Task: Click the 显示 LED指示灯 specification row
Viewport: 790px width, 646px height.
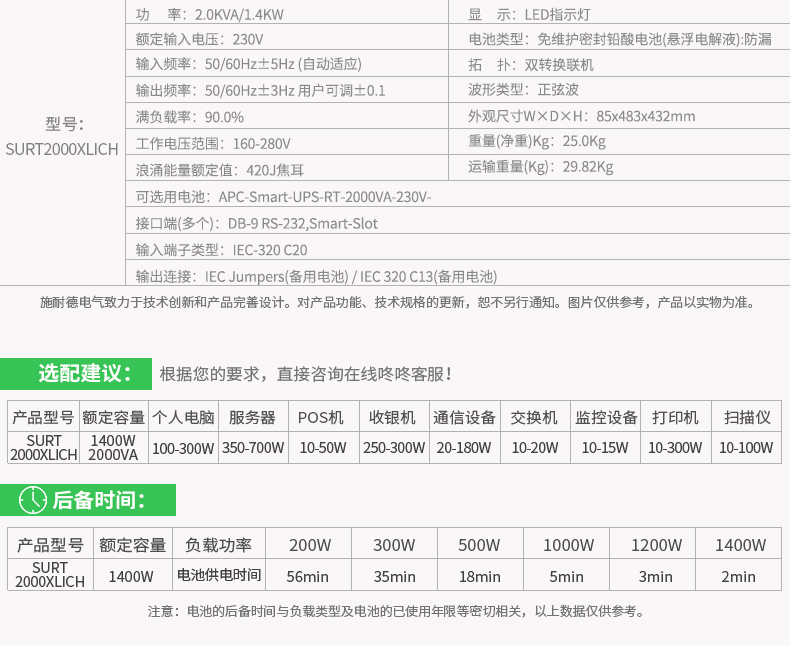Action: tap(530, 13)
